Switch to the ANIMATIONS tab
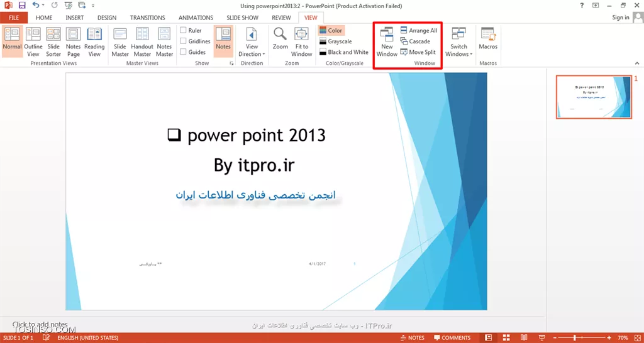 pyautogui.click(x=196, y=18)
